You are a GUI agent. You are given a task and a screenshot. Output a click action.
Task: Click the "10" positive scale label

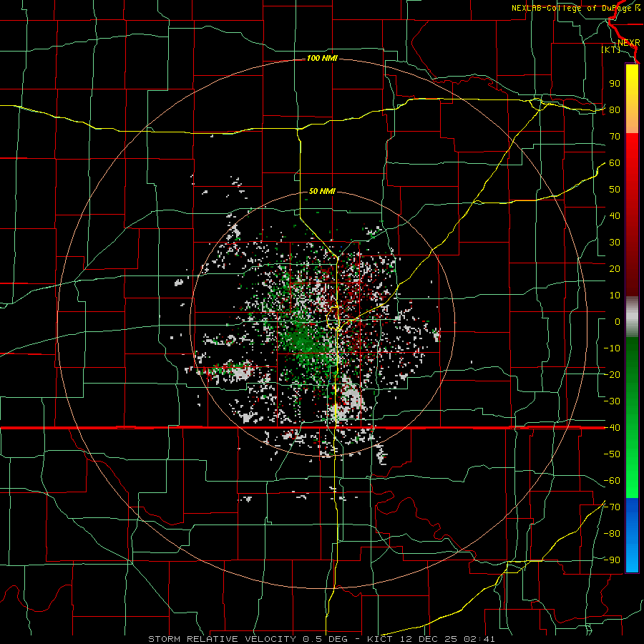coord(615,296)
